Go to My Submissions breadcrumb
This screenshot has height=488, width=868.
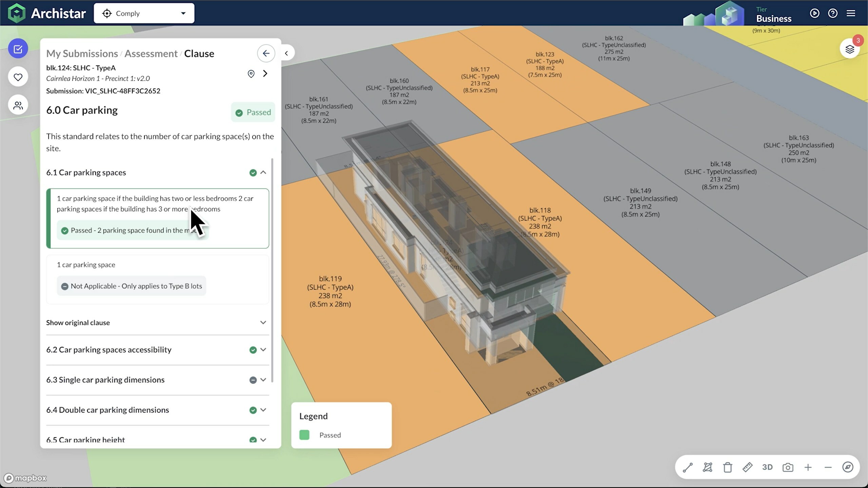(82, 54)
